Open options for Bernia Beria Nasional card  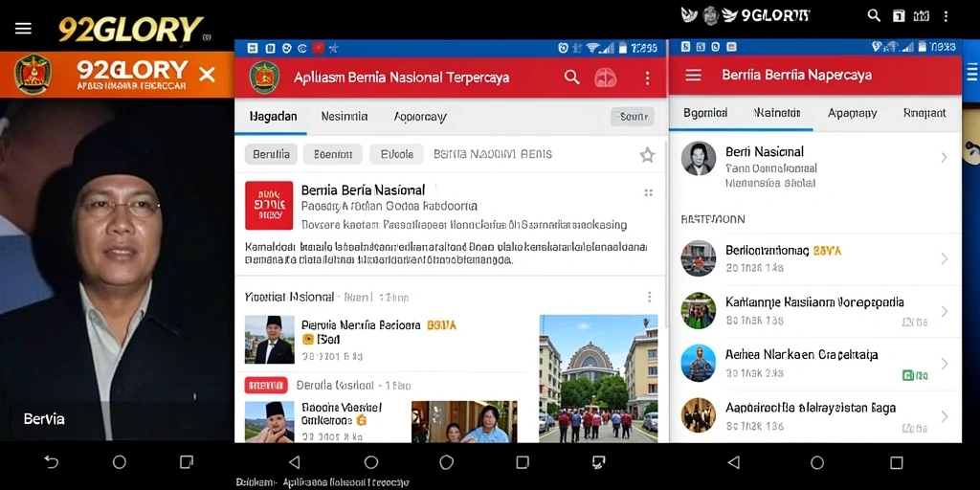coord(648,192)
